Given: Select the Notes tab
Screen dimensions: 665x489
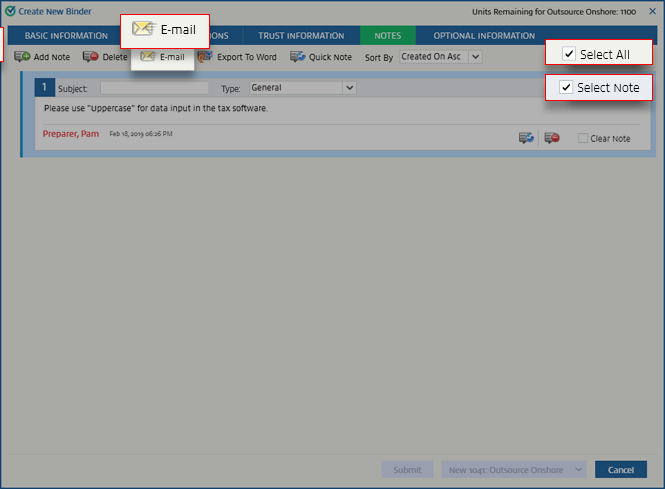Looking at the screenshot, I should point(388,36).
